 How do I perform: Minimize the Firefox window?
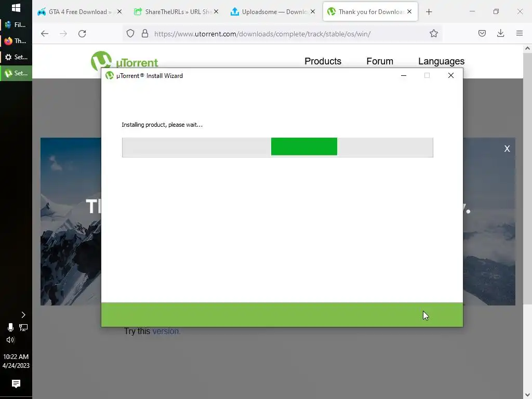tap(472, 12)
